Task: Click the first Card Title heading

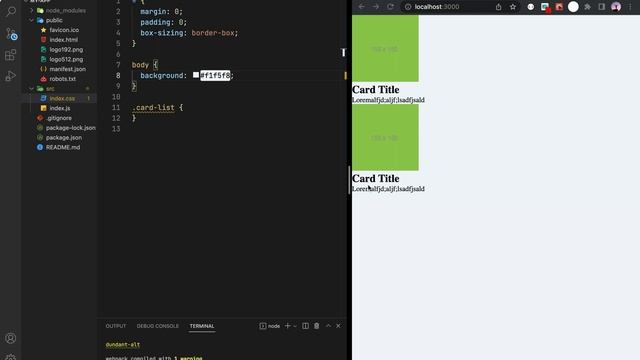Action: [376, 89]
